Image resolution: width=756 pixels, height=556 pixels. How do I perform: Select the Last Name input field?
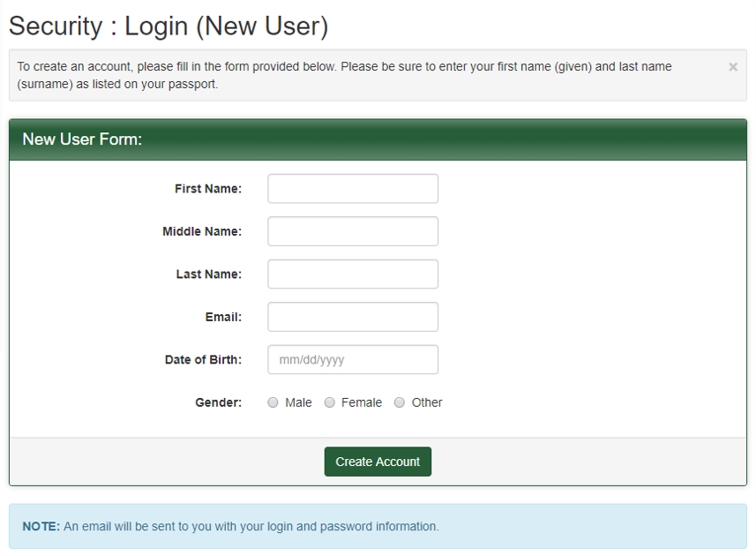(x=353, y=274)
